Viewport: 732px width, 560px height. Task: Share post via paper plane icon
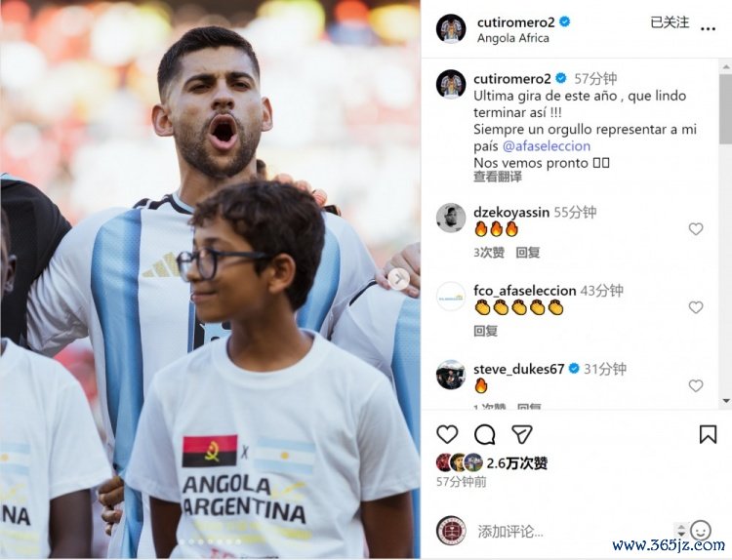pos(522,434)
